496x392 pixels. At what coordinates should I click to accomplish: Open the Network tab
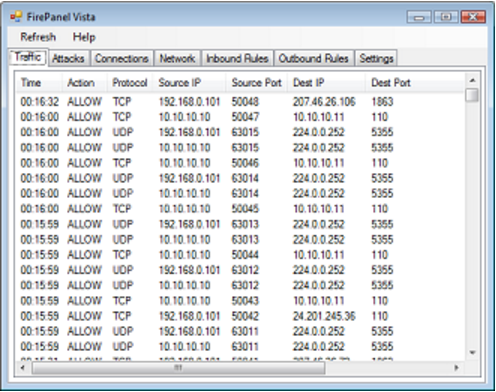pos(177,59)
